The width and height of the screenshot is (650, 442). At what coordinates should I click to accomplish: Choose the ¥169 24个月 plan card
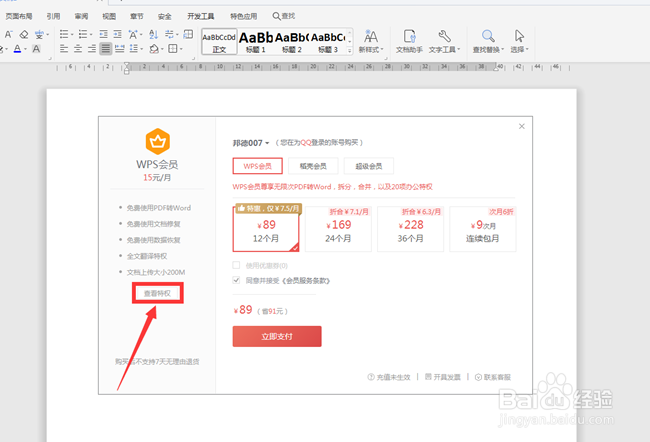pos(338,229)
